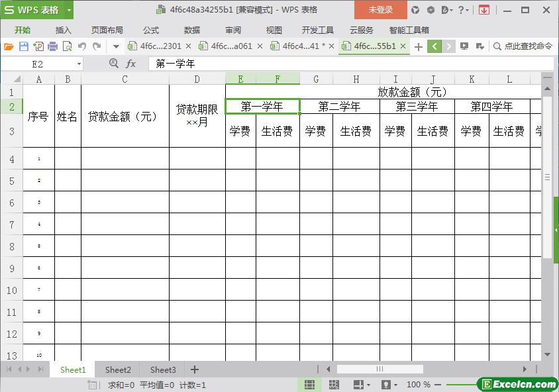Viewport: 559px width, 392px height.
Task: Print the sheet with the printer icon
Action: (52, 46)
